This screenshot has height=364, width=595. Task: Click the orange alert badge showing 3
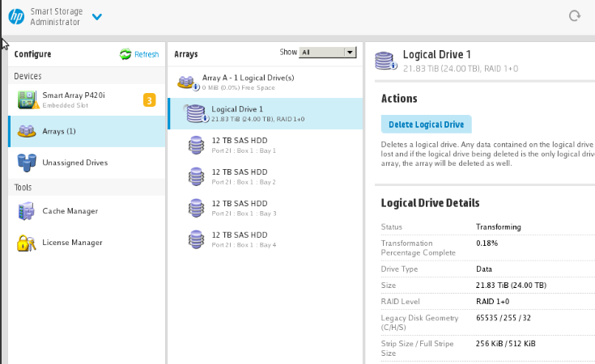[x=149, y=100]
